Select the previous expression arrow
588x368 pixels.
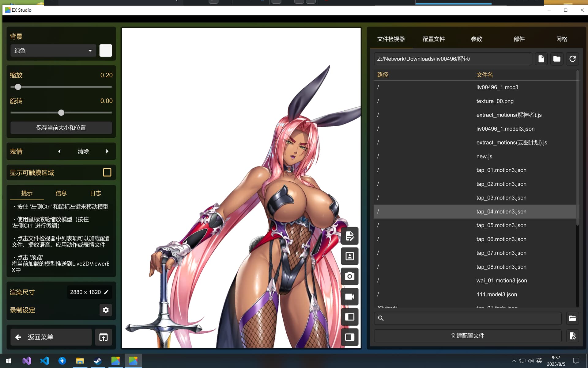[x=59, y=151]
